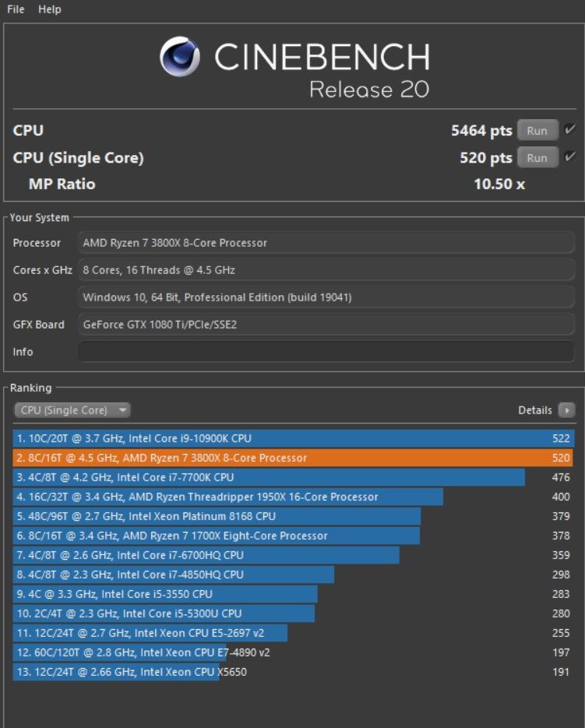Open the Help menu

coord(50,9)
